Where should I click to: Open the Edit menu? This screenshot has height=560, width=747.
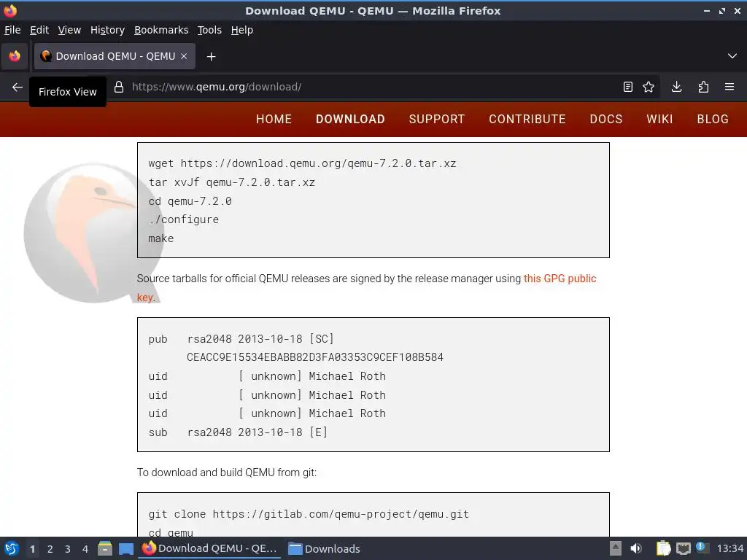pyautogui.click(x=39, y=30)
